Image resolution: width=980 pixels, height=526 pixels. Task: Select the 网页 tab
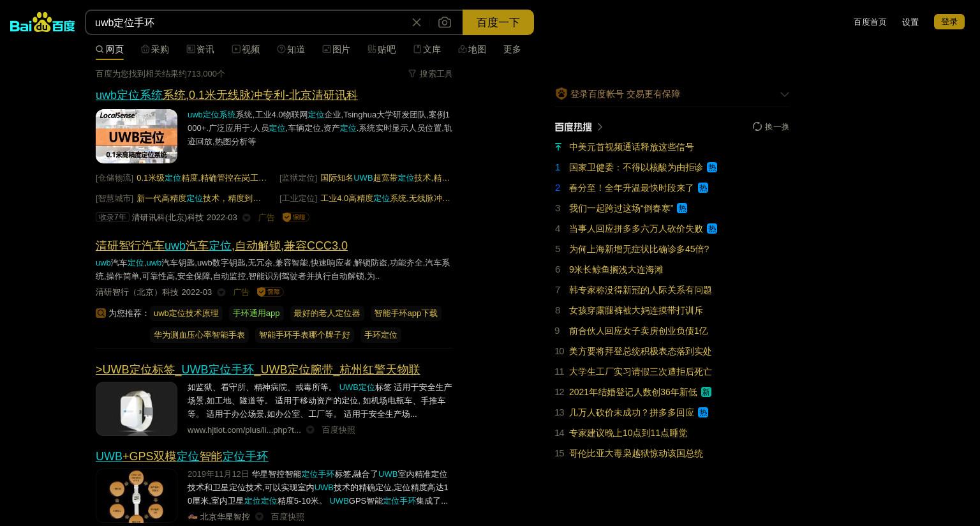110,49
